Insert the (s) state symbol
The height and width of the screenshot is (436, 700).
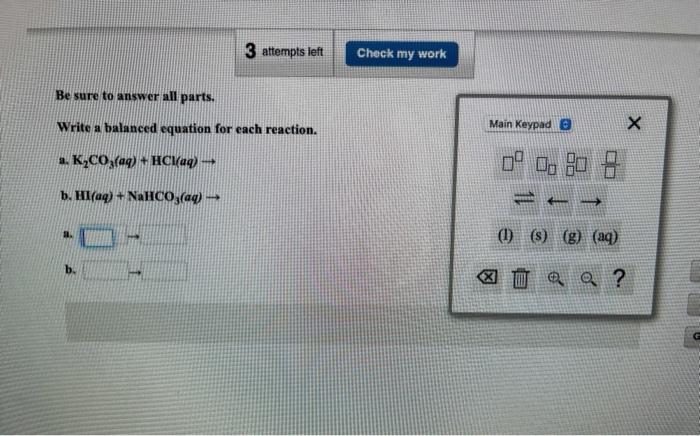538,236
